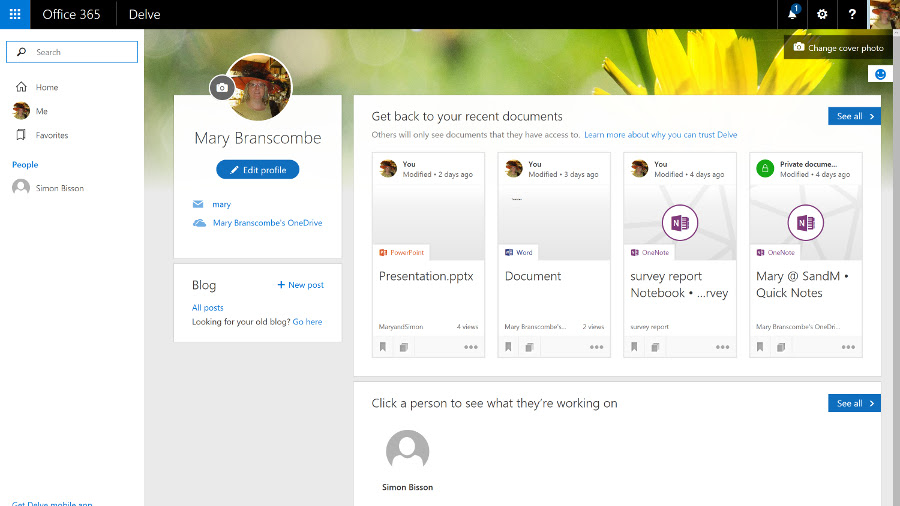
Task: Click MaryandSimon site name on Presentation card
Action: (x=401, y=326)
